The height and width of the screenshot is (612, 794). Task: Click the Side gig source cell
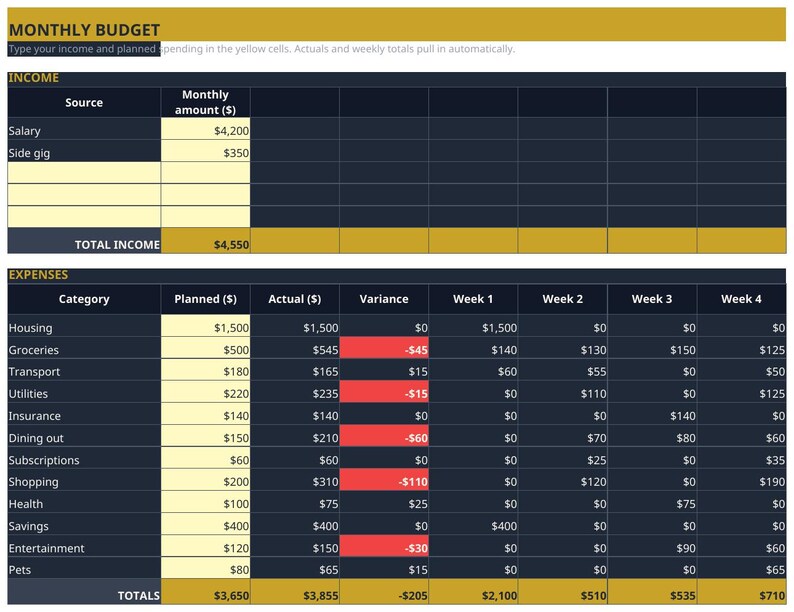[84, 151]
